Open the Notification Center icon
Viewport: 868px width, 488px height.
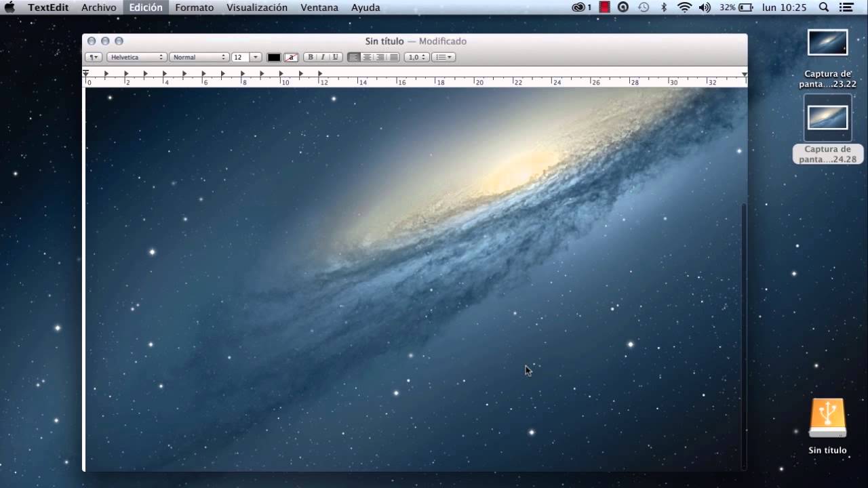click(846, 7)
